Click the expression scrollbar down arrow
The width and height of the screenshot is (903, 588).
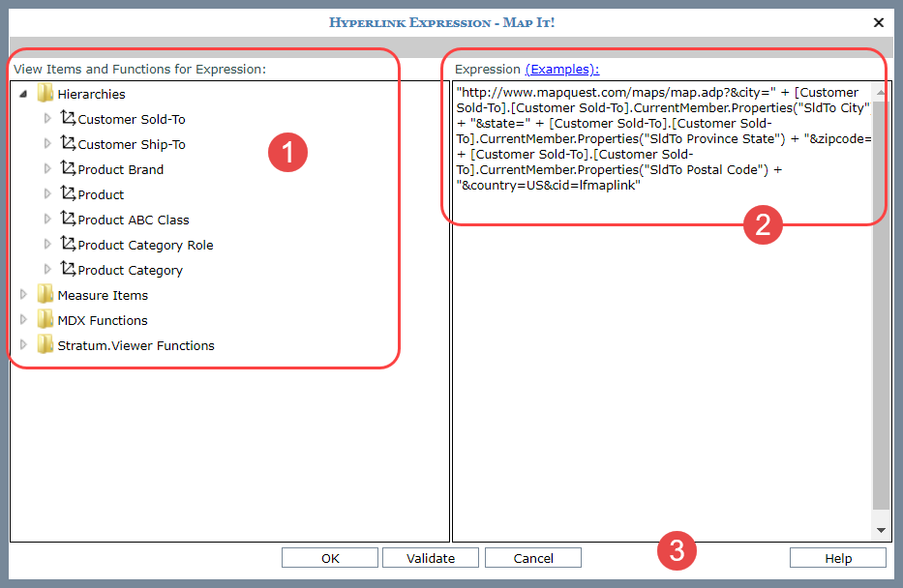pos(880,531)
